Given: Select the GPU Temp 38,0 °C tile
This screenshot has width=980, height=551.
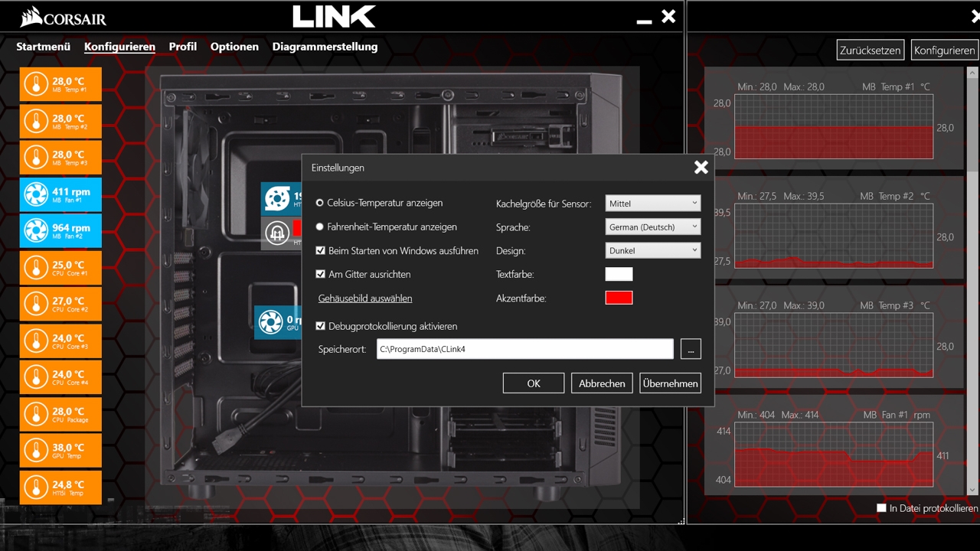Looking at the screenshot, I should pos(60,451).
